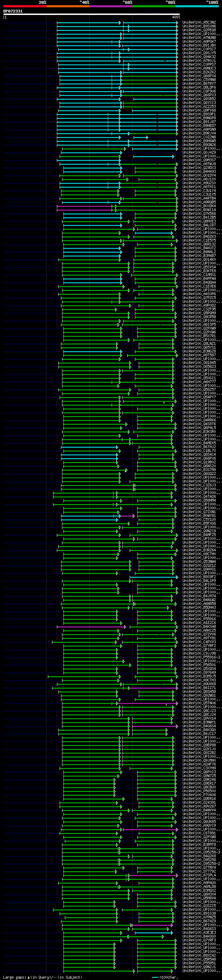Click the Large gaps legend triangle symbol
Viewport: 222px width, 980px height.
28,977
